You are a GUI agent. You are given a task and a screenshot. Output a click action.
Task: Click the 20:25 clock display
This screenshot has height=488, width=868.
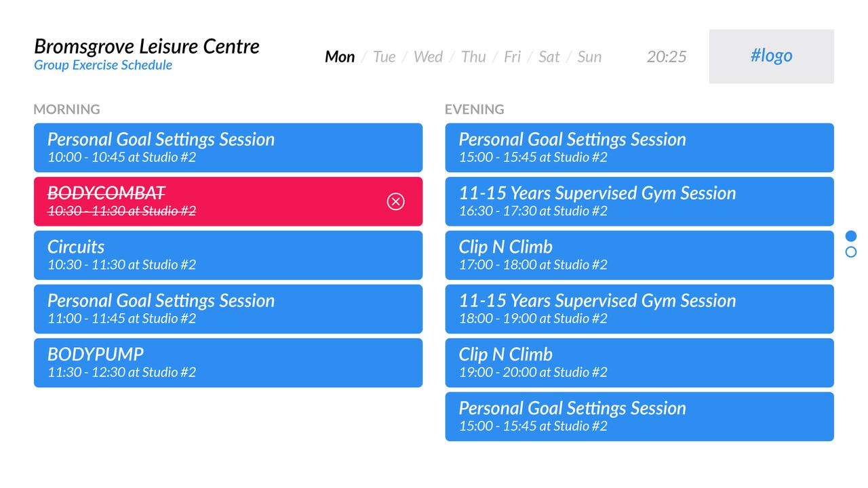(x=667, y=57)
